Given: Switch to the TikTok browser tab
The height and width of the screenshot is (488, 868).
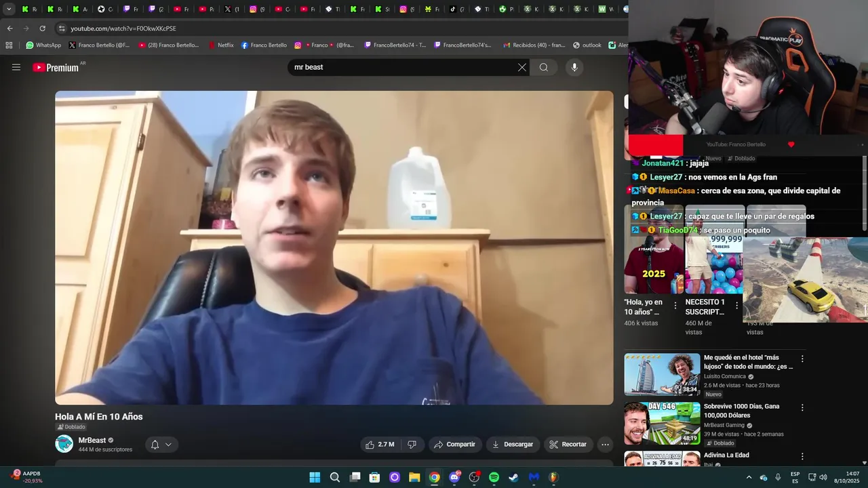Looking at the screenshot, I should pos(457,9).
